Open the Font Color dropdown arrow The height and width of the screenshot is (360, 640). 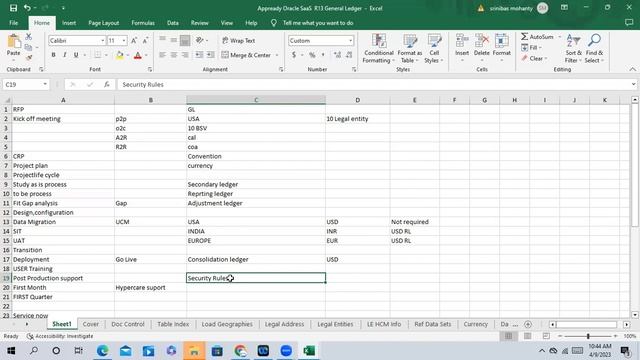[146, 55]
